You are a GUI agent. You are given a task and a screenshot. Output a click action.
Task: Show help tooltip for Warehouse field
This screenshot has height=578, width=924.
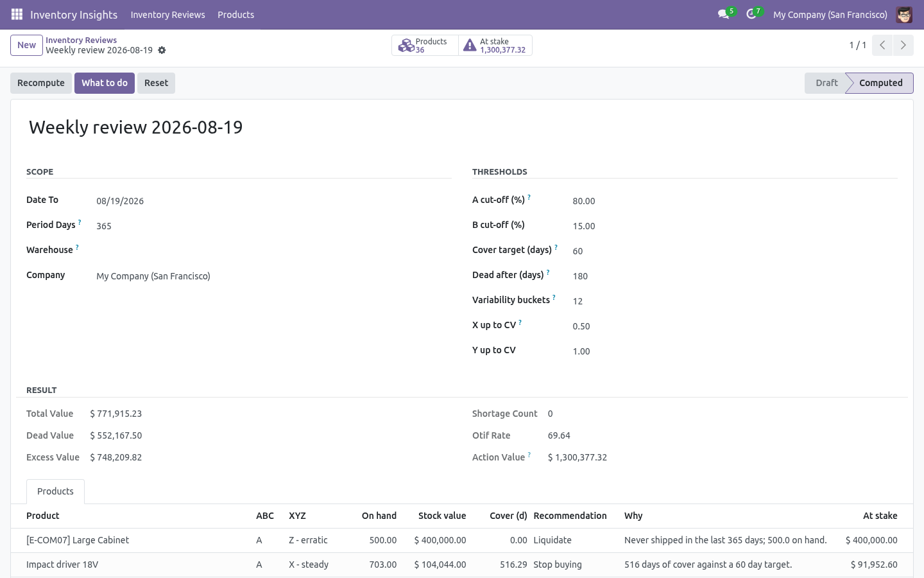coord(77,247)
